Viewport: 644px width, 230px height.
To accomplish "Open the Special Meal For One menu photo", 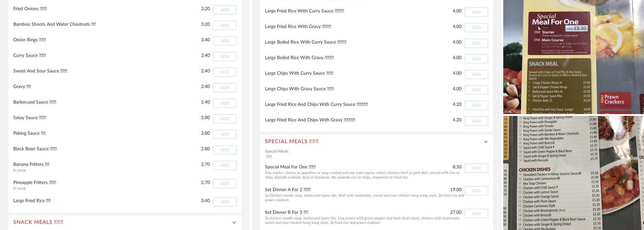I will tap(573, 57).
